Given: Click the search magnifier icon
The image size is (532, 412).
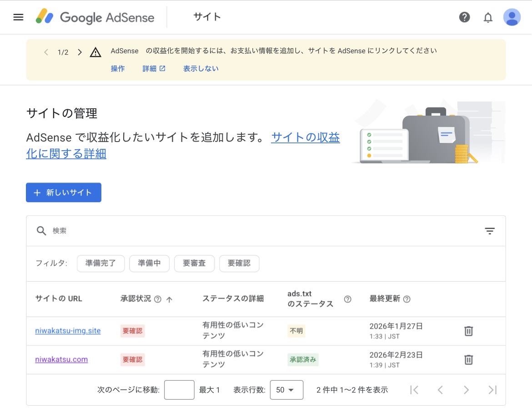Looking at the screenshot, I should click(x=41, y=231).
